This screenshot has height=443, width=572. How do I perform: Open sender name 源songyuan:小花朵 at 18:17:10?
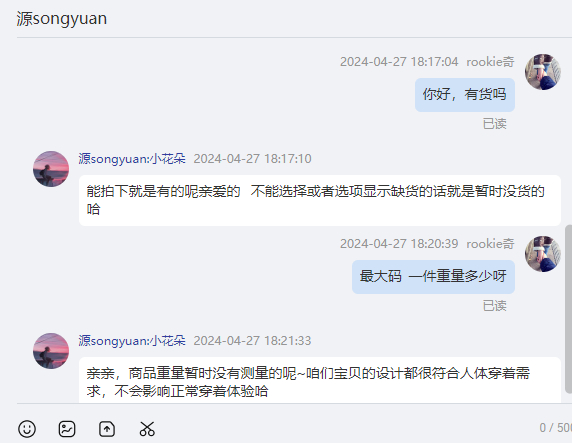coord(132,159)
